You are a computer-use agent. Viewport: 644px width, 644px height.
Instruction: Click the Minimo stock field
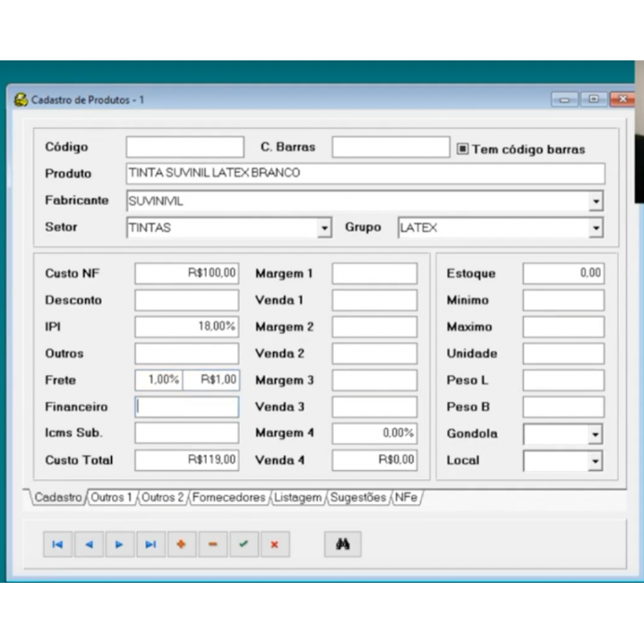pyautogui.click(x=564, y=300)
